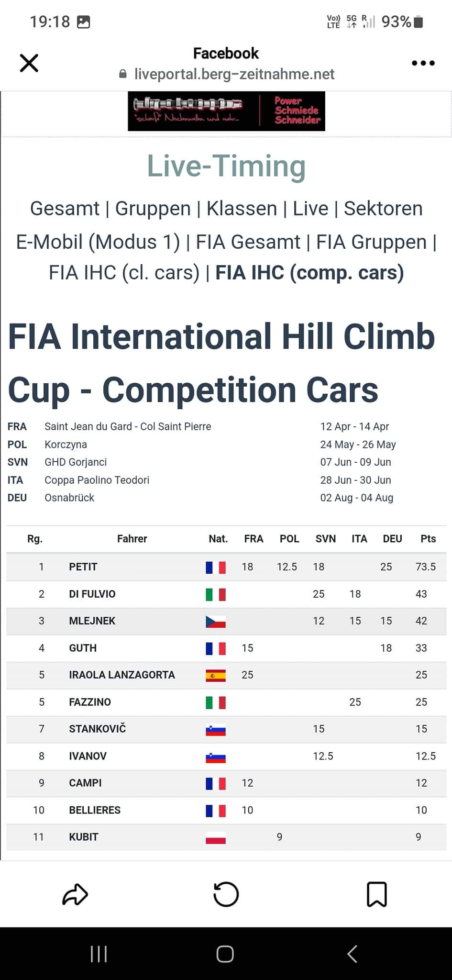This screenshot has height=980, width=452.
Task: Switch to the Gruppen view
Action: 153,209
